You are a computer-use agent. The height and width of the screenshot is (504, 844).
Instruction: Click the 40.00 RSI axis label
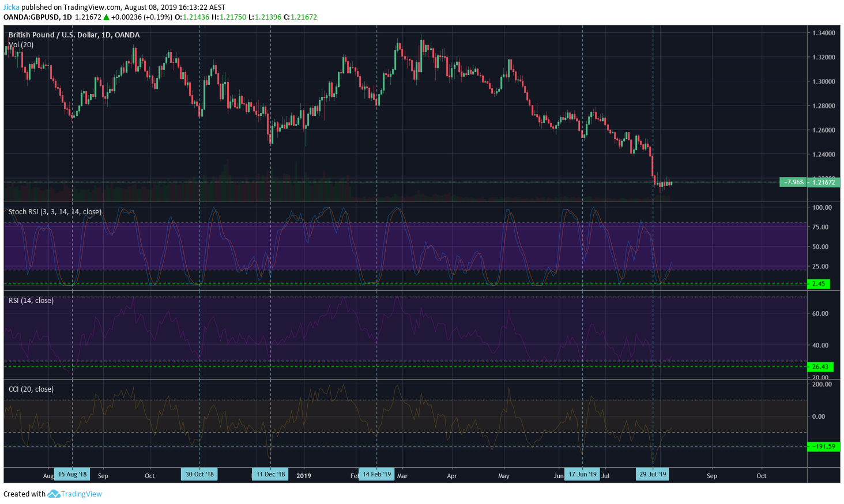(820, 346)
